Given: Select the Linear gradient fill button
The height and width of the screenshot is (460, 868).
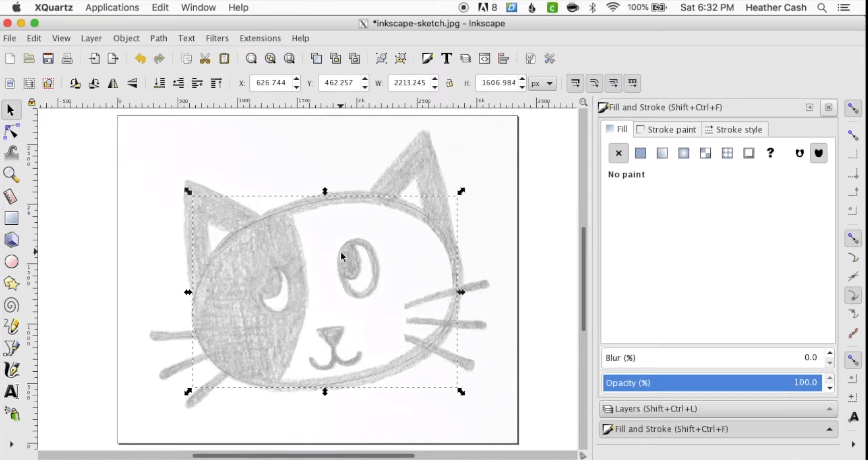Looking at the screenshot, I should point(662,154).
